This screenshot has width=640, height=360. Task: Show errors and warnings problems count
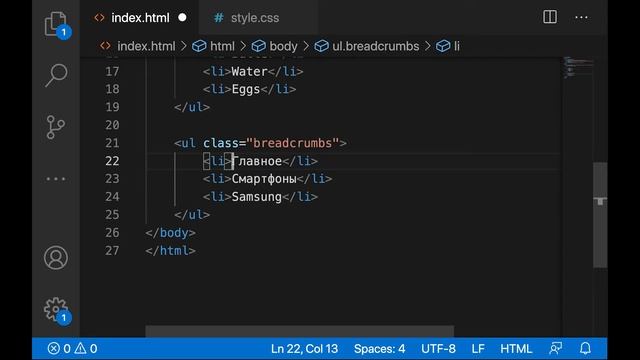click(73, 349)
